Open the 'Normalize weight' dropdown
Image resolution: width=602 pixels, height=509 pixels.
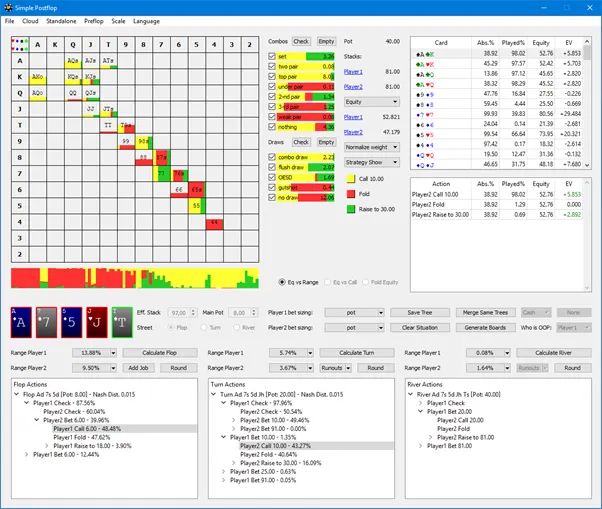tap(371, 146)
